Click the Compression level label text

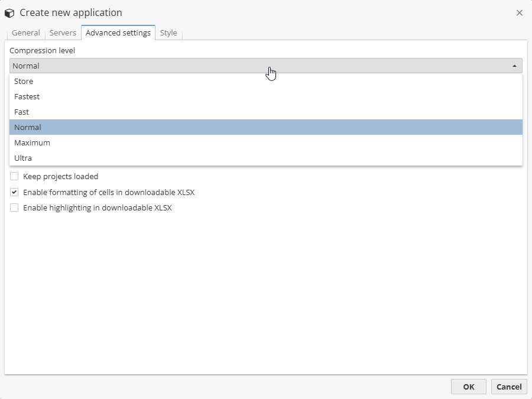[x=42, y=50]
